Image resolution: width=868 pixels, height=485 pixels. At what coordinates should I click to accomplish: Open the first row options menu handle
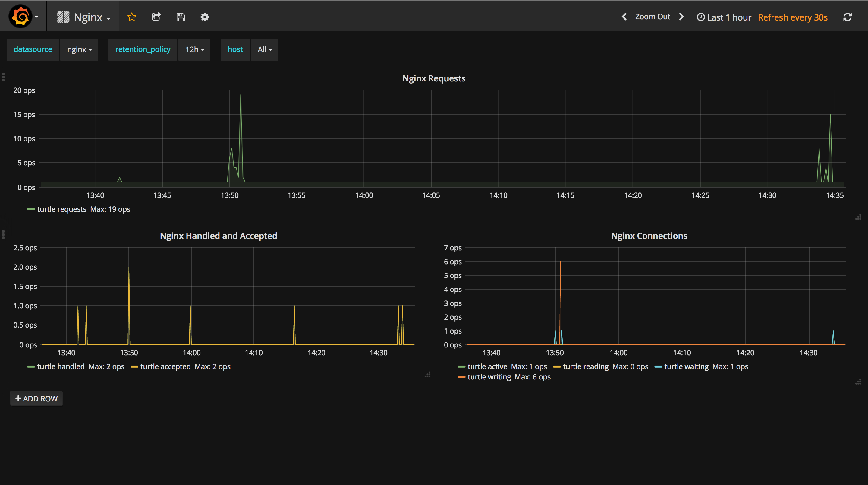pyautogui.click(x=3, y=77)
